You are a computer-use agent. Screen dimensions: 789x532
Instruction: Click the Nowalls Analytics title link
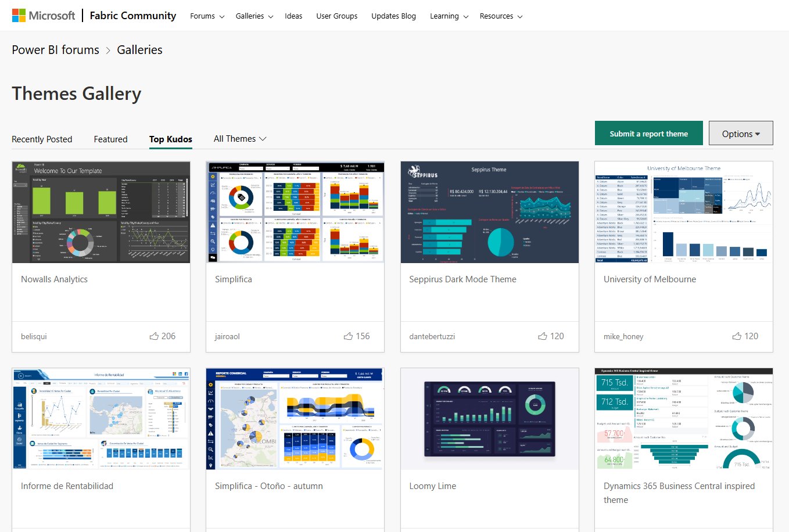(x=54, y=279)
